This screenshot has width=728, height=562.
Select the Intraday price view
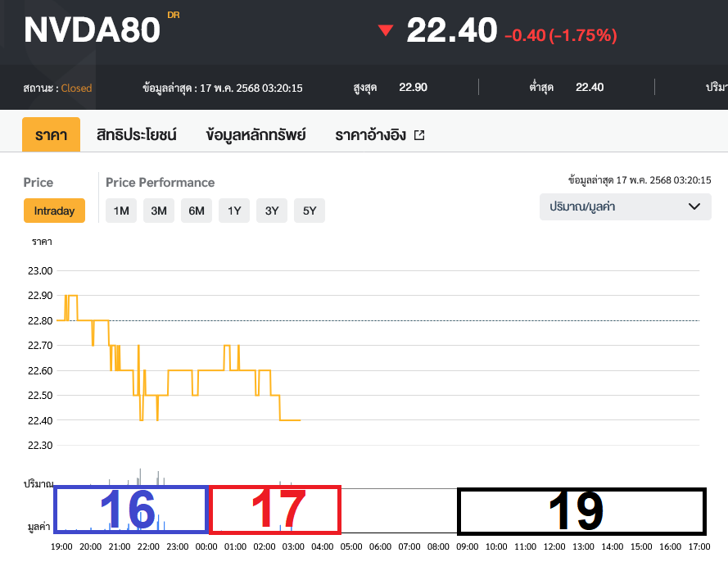point(54,211)
